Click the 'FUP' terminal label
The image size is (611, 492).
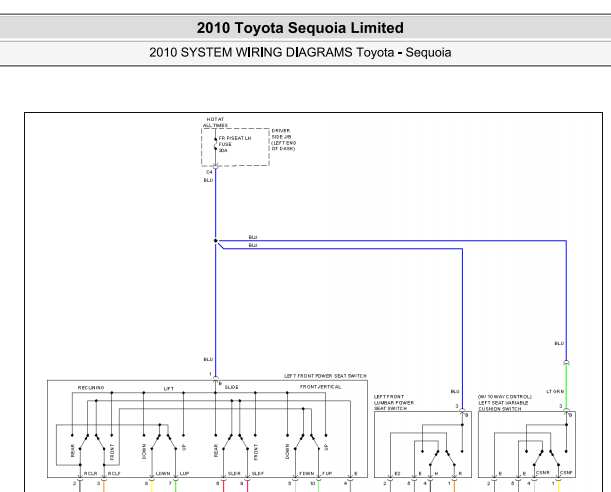(x=327, y=474)
